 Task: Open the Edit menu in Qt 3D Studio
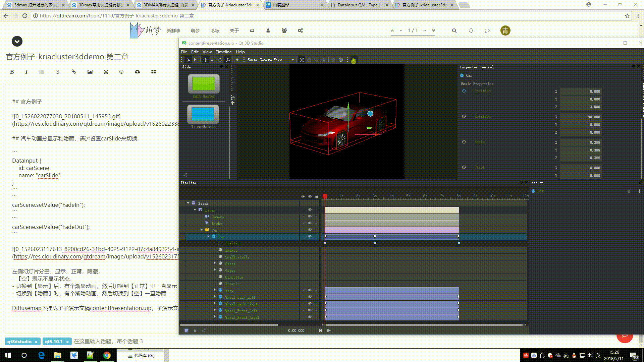(x=195, y=52)
